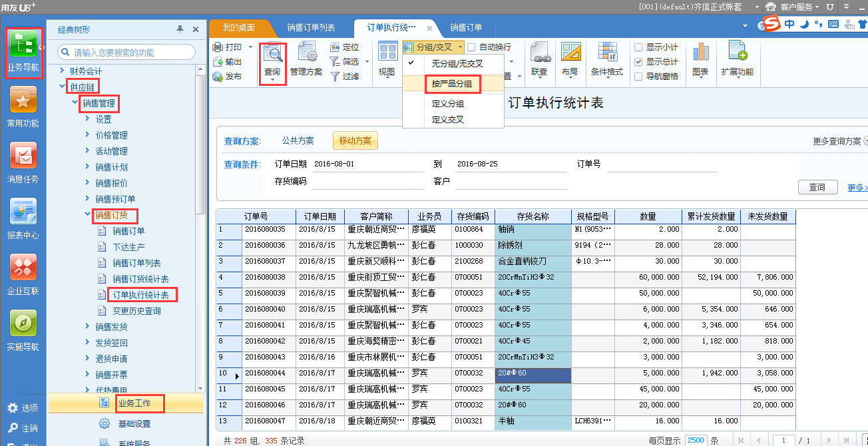868x446 pixels.
Task: Click the 过滤 filter funnel icon
Action: 335,77
